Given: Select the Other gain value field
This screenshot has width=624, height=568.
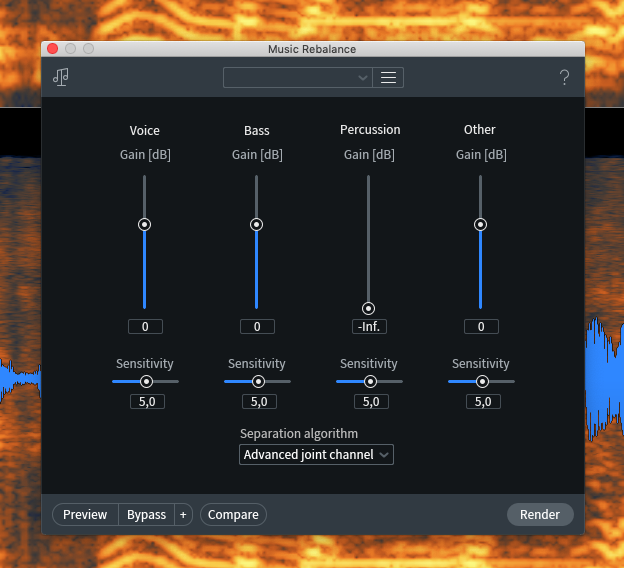Looking at the screenshot, I should coord(481,326).
